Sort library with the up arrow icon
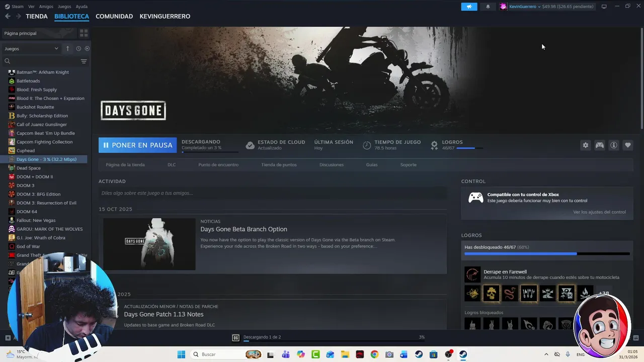Viewport: 644px width, 362px height. [x=67, y=48]
